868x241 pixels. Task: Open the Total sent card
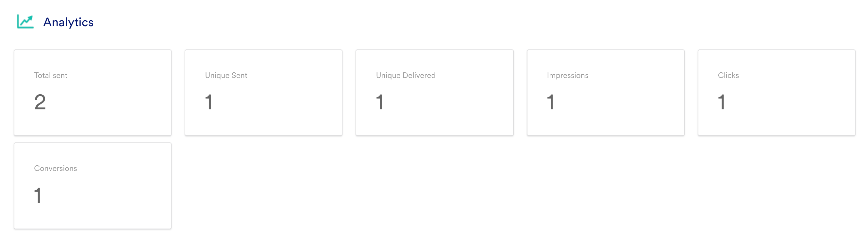tap(93, 92)
